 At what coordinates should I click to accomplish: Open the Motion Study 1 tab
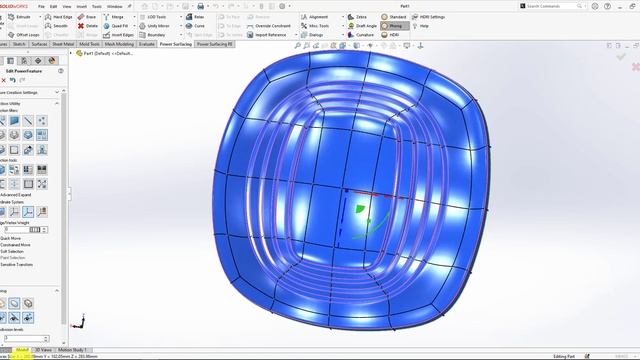[72, 350]
